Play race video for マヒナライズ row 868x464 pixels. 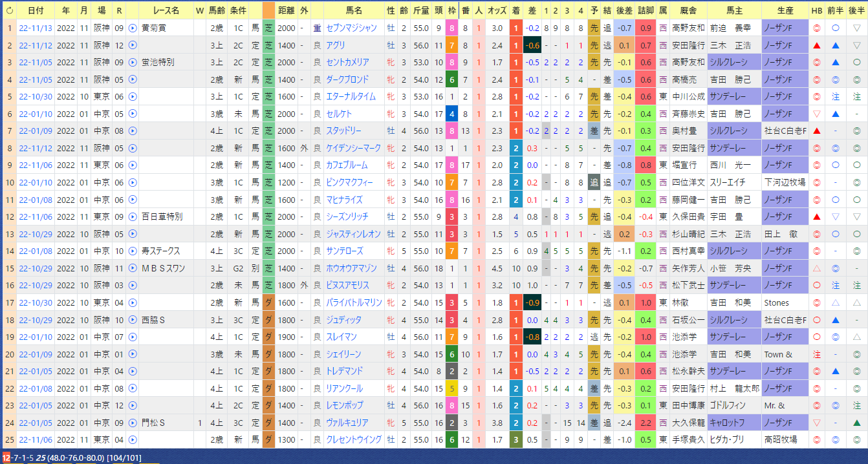tap(133, 200)
